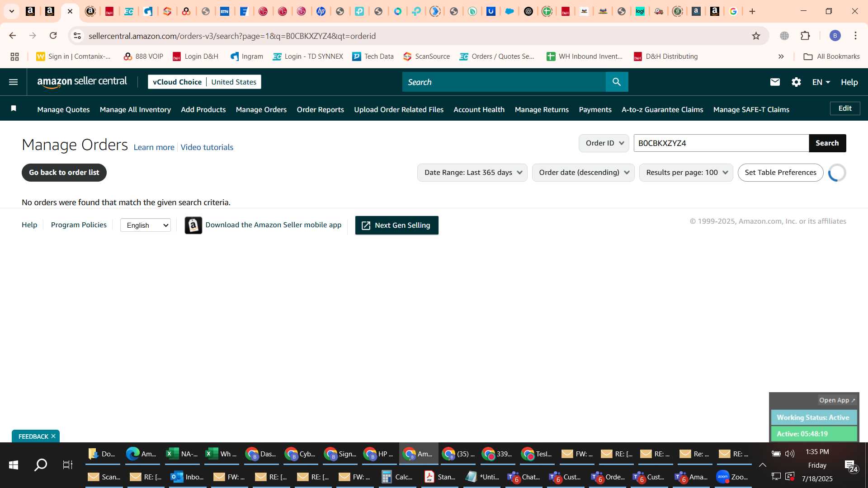This screenshot has width=868, height=488.
Task: Open Windows notification center icon
Action: tap(851, 466)
